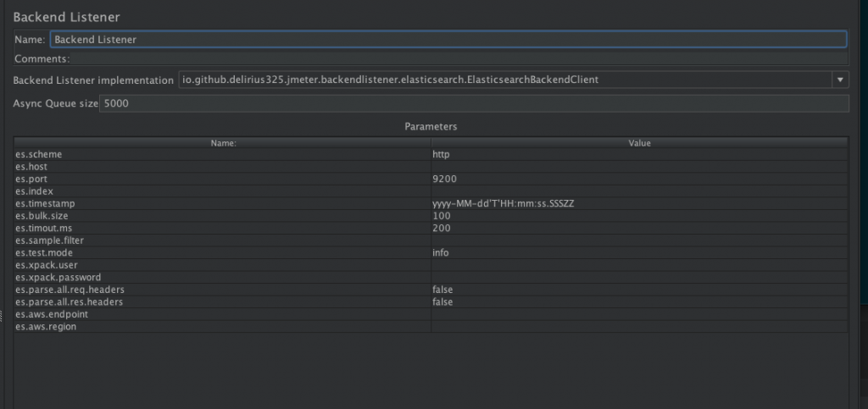Click the Async Queue size field
The width and height of the screenshot is (868, 409).
point(473,103)
